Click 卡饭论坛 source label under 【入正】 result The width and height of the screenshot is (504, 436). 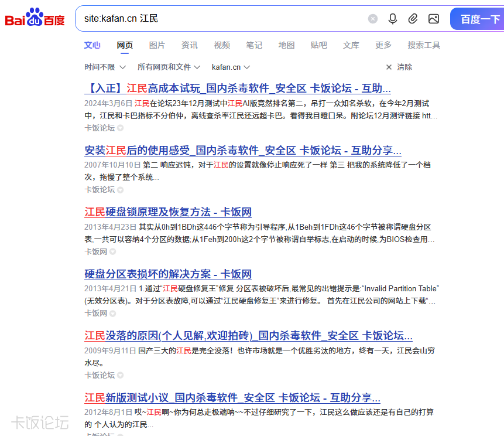point(100,128)
